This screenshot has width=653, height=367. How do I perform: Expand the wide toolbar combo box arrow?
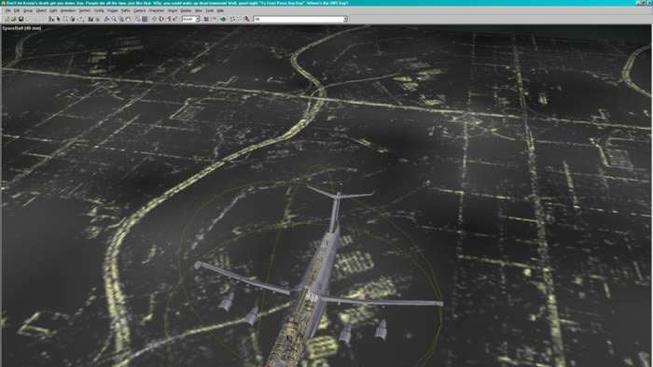(x=345, y=19)
